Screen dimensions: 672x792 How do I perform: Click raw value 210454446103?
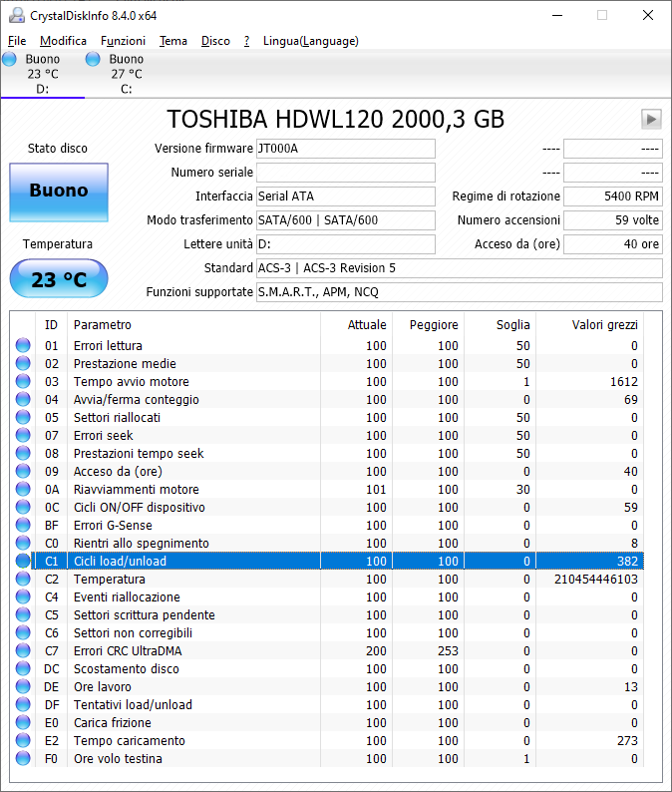(596, 579)
